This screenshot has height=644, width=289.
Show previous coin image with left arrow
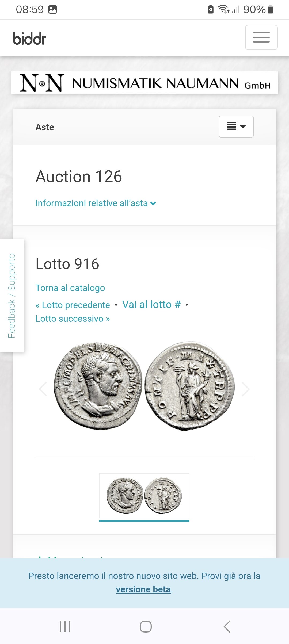pos(43,389)
